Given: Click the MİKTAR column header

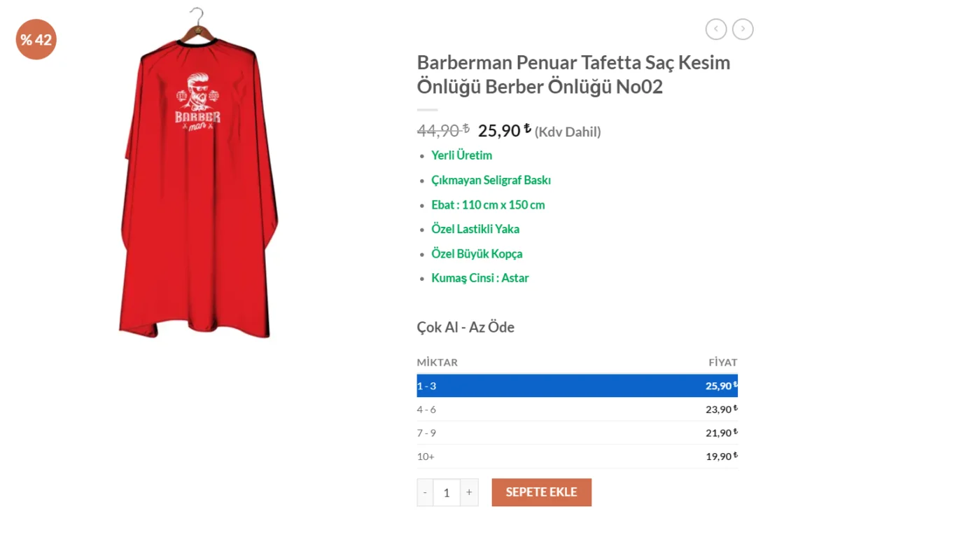Looking at the screenshot, I should [x=437, y=362].
